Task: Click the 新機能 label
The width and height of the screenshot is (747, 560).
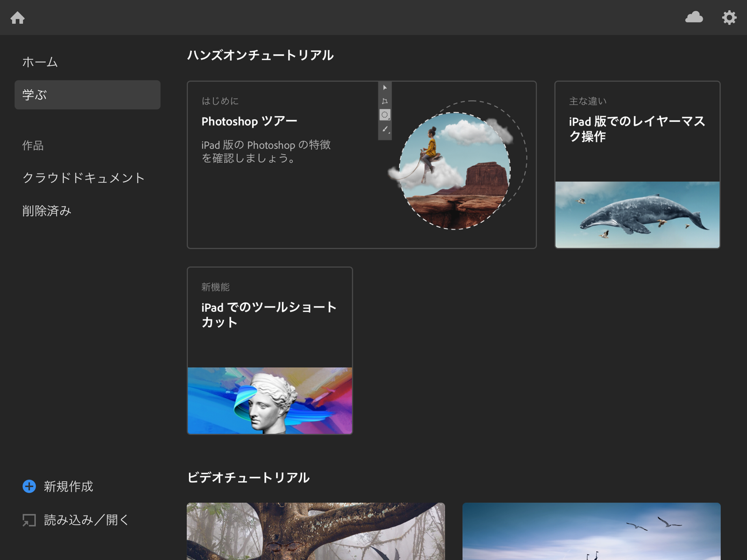Action: click(x=215, y=287)
